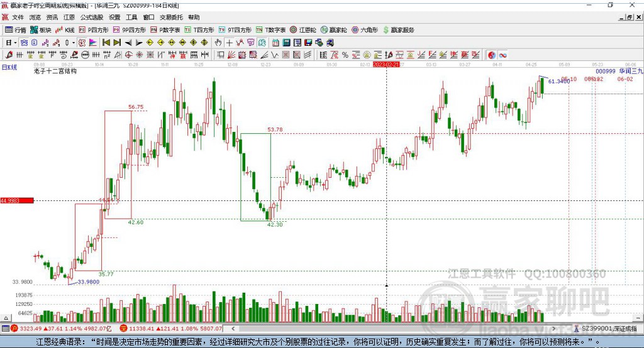Open the 公式选股 menu
Viewport: 644px width, 348px height.
[92, 17]
